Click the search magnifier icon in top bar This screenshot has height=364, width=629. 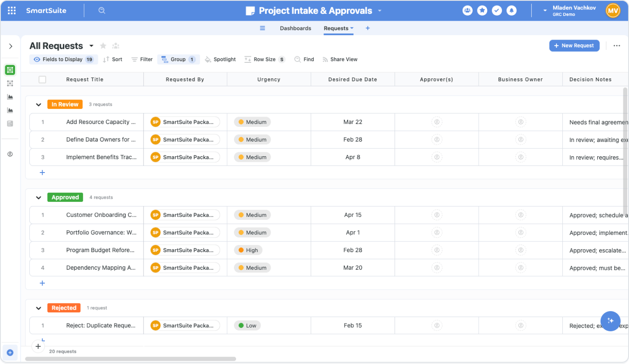click(102, 11)
